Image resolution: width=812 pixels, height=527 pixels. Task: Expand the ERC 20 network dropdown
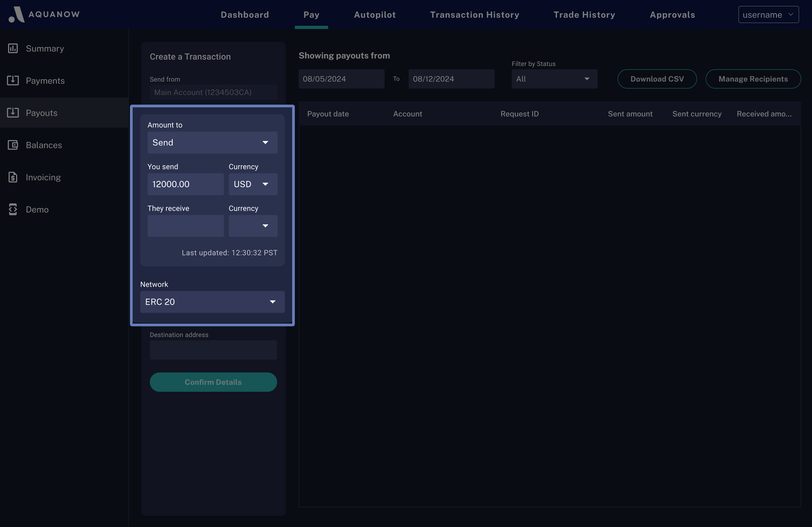click(x=212, y=302)
